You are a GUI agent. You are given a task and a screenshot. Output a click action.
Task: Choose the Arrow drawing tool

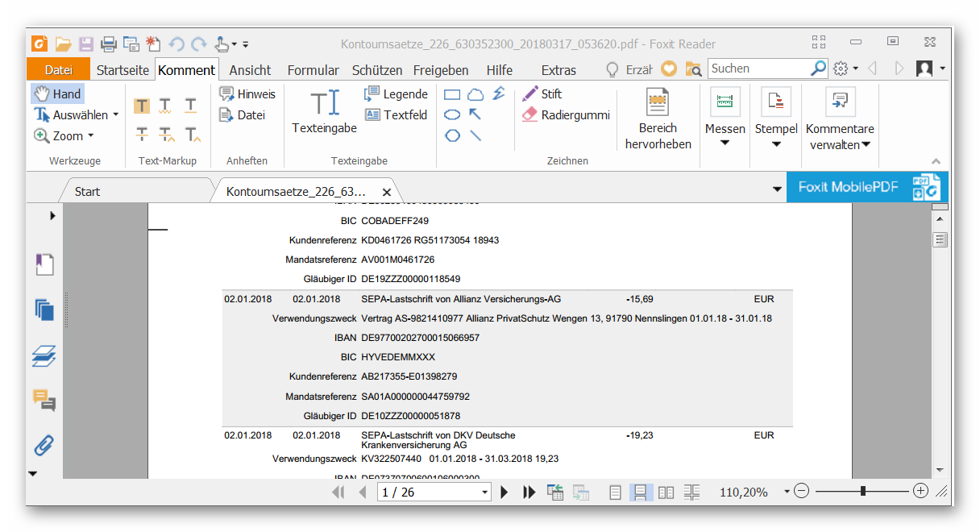pyautogui.click(x=475, y=114)
